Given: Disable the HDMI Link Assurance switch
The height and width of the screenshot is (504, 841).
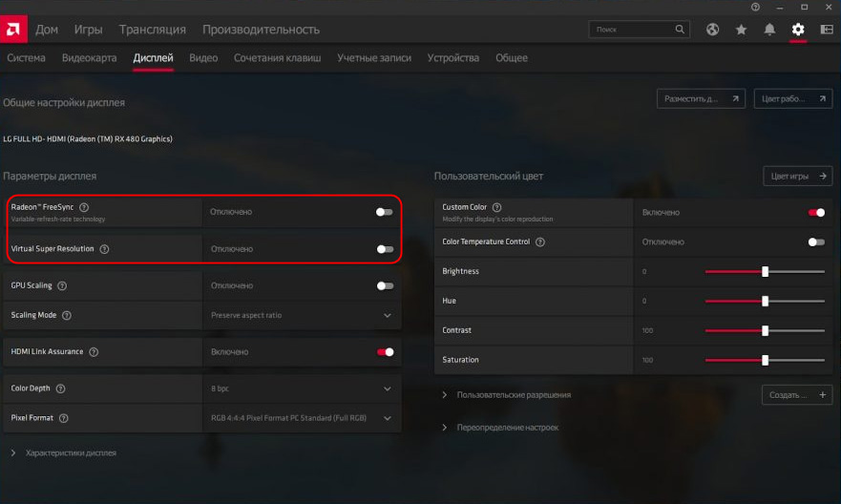Looking at the screenshot, I should click(385, 351).
